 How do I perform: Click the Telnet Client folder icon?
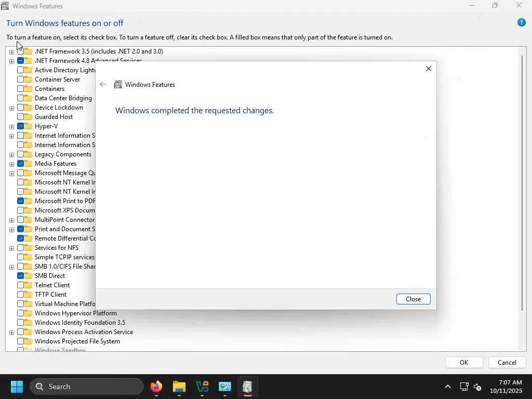28,285
